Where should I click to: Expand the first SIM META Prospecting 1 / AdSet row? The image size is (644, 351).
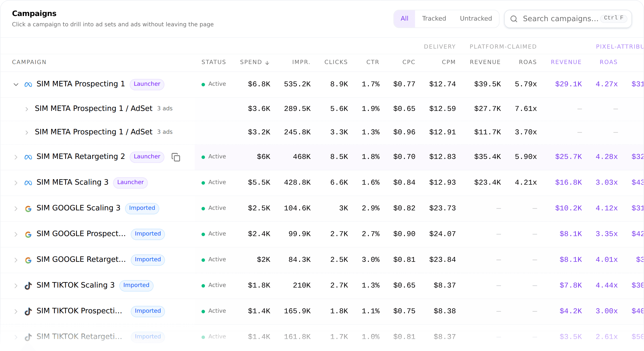coord(27,109)
